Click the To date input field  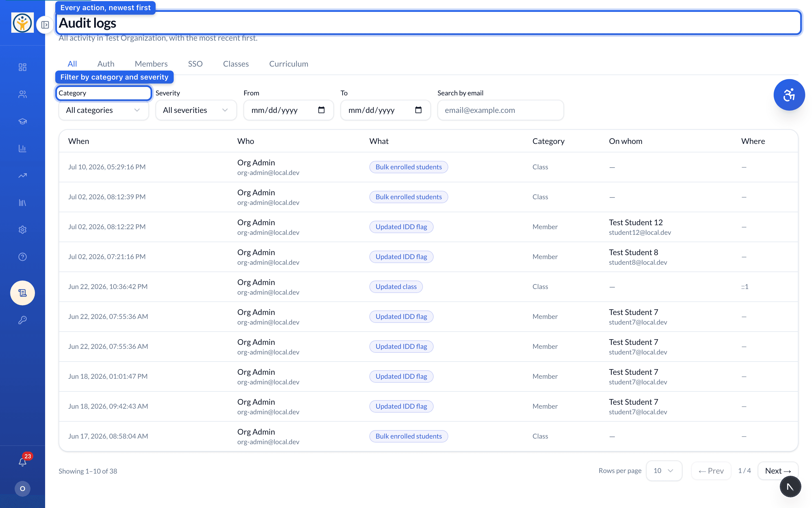385,110
